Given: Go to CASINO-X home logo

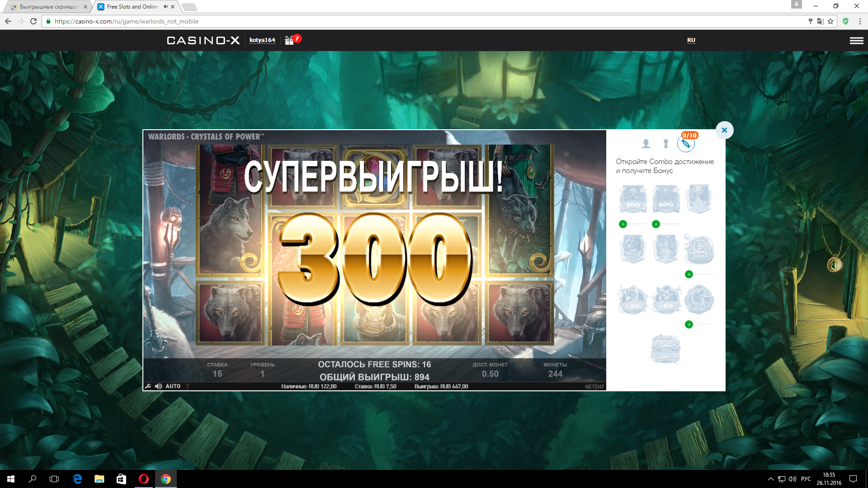Looking at the screenshot, I should coord(203,41).
